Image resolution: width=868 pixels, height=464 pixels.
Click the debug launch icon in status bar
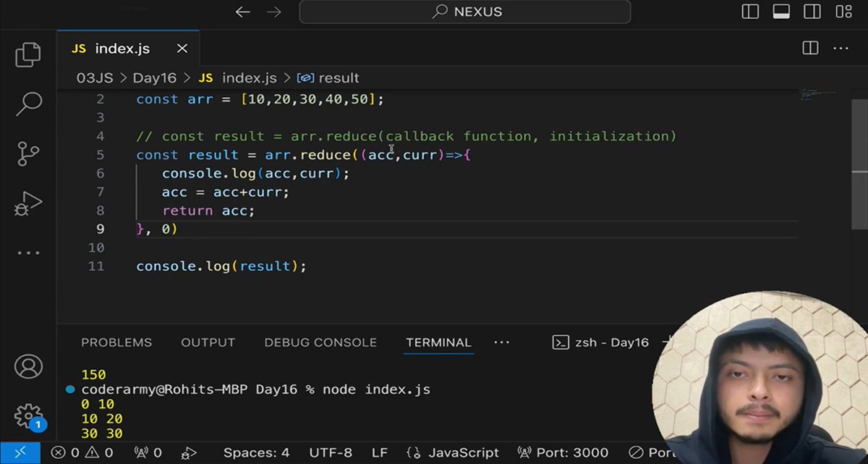point(189,453)
